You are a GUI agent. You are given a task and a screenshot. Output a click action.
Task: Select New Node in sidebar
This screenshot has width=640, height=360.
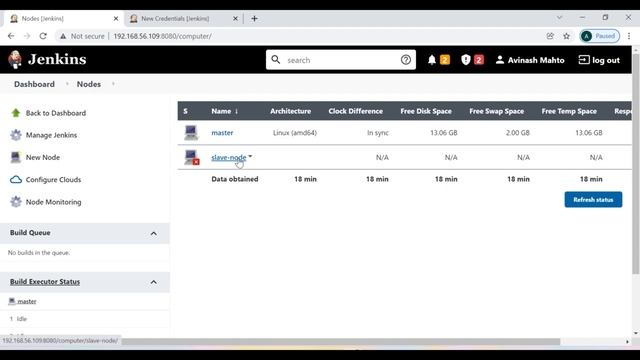click(43, 157)
